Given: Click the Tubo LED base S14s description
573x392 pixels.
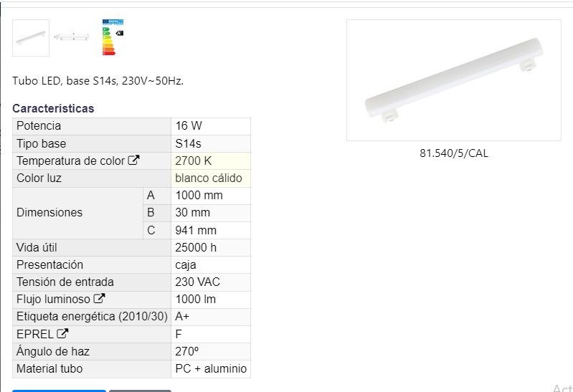Looking at the screenshot, I should click(x=98, y=81).
